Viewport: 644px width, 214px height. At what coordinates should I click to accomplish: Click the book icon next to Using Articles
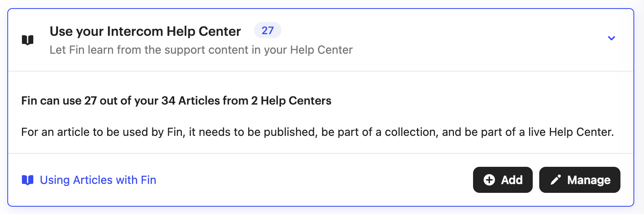(x=28, y=180)
